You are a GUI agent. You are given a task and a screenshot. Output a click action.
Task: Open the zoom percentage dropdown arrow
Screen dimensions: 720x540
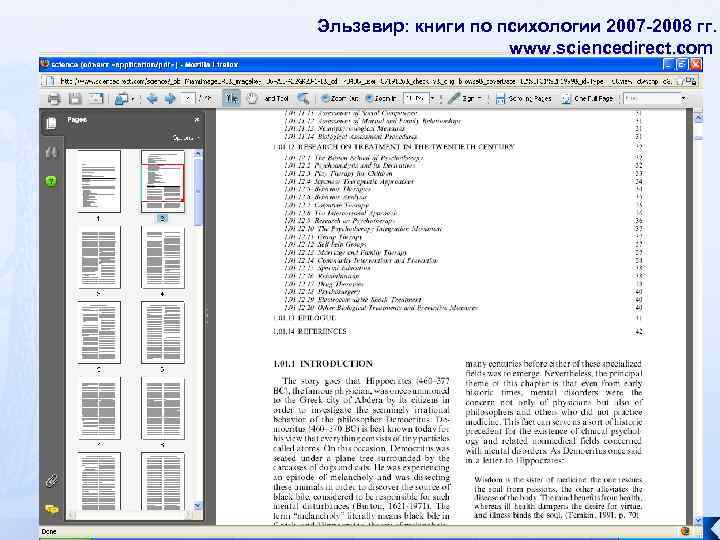coord(433,98)
